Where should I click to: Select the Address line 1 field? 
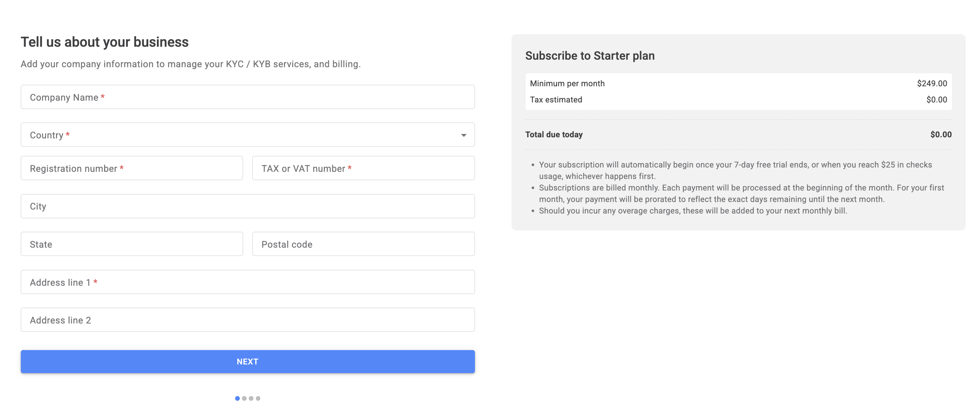(x=247, y=282)
